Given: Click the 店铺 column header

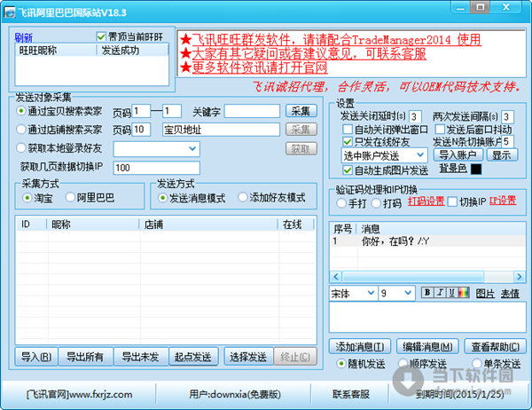Looking at the screenshot, I should 208,225.
